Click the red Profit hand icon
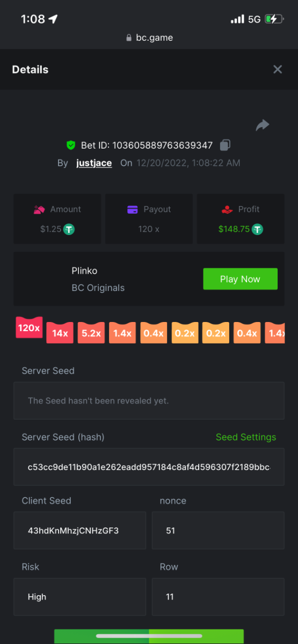Image resolution: width=298 pixels, height=644 pixels. click(227, 210)
